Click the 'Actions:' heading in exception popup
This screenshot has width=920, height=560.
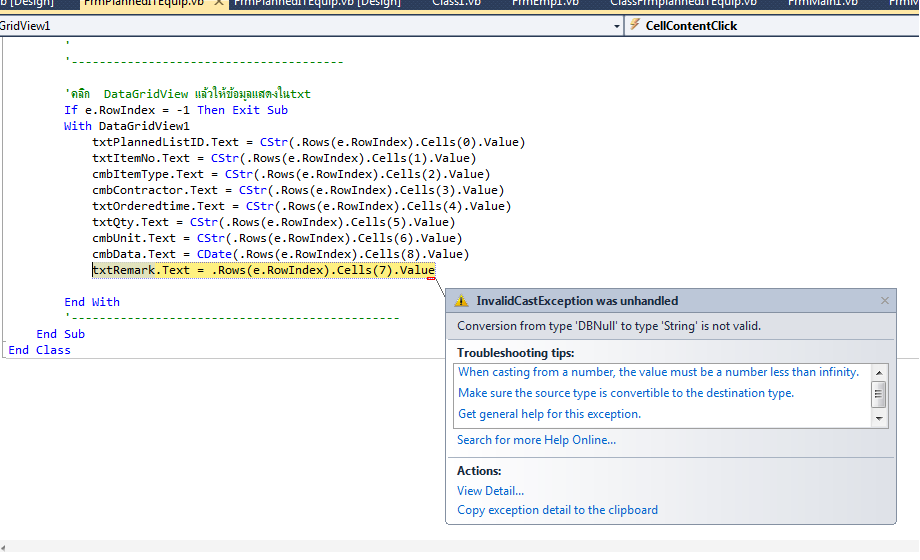point(479,471)
